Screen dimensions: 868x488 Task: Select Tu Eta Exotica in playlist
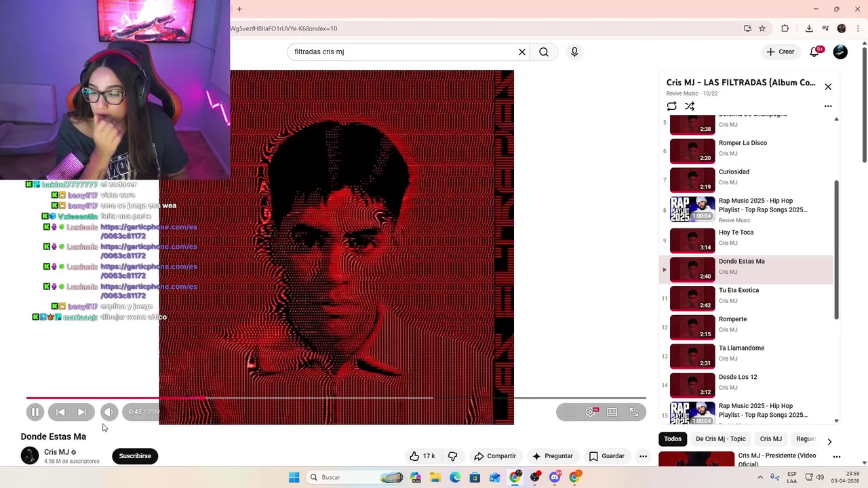pyautogui.click(x=746, y=298)
